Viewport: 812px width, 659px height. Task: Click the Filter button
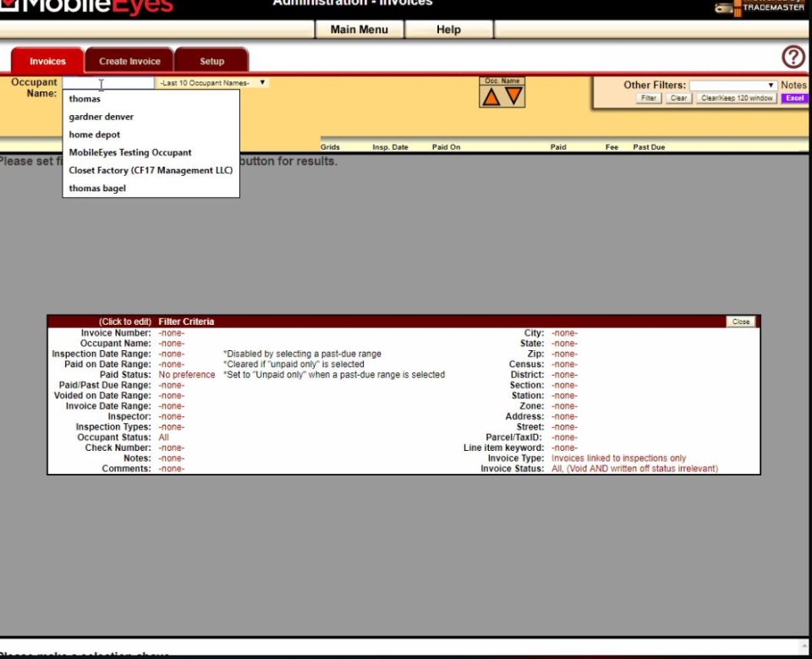(649, 98)
